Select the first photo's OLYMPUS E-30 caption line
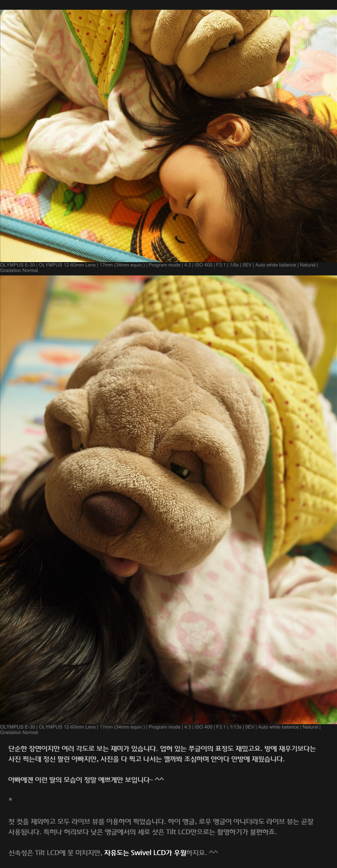337x868 pixels. 159,268
